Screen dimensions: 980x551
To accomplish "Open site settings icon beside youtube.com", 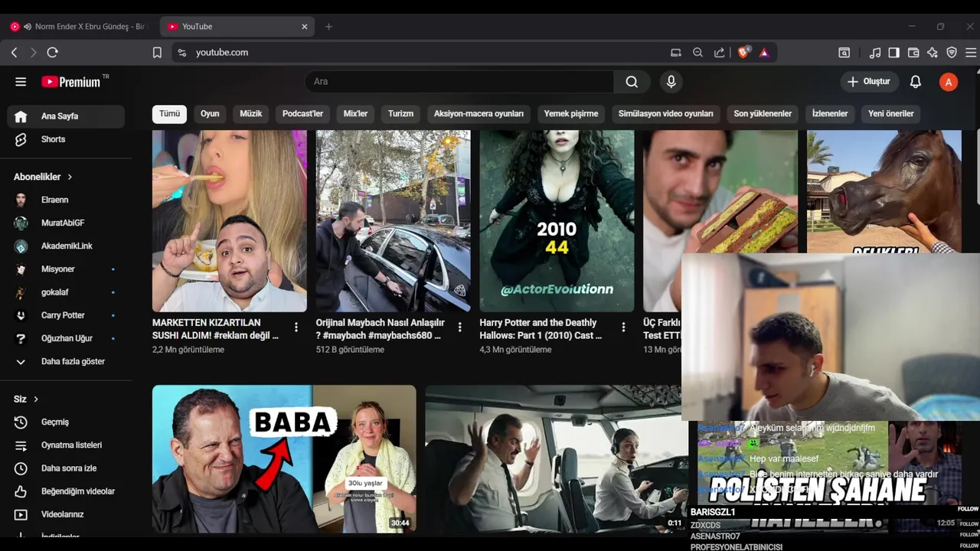I will 181,53.
